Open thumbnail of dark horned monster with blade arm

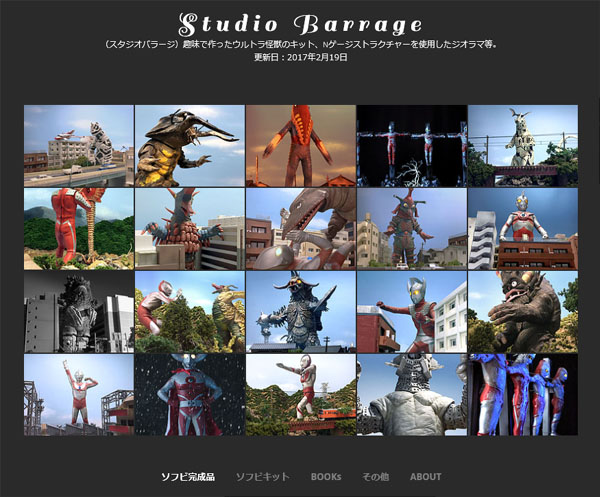(301, 312)
